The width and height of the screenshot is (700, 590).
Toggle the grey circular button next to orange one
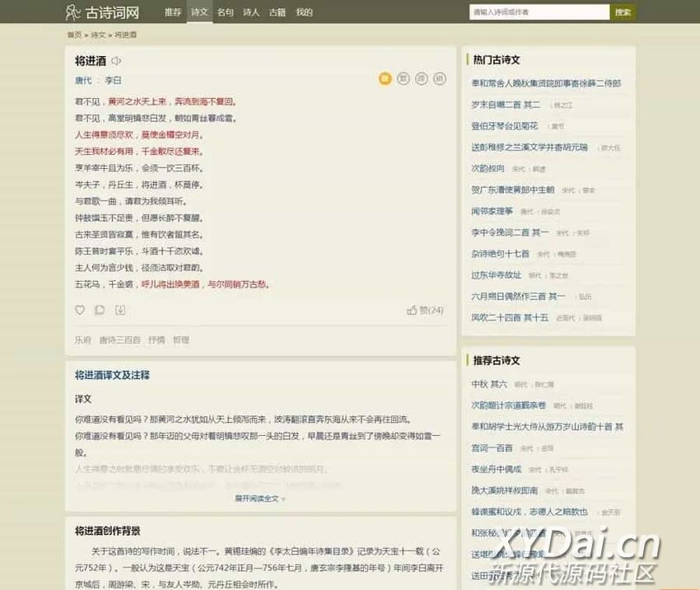[404, 78]
